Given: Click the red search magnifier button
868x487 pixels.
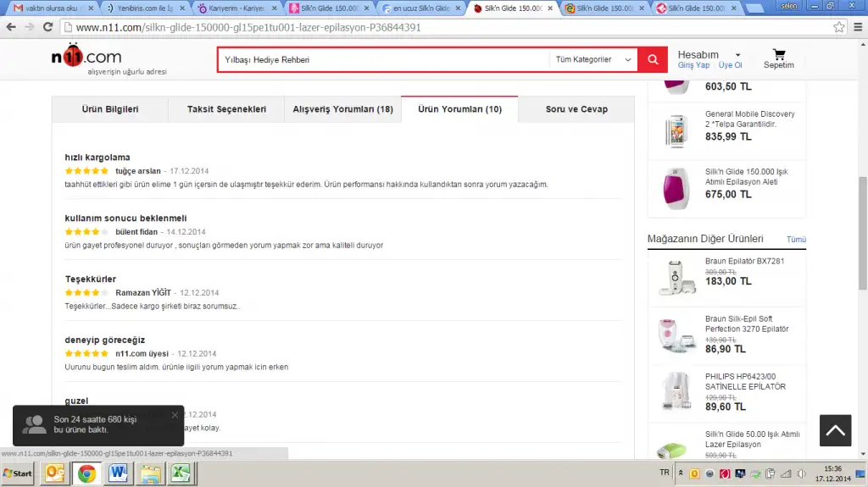Looking at the screenshot, I should (652, 60).
